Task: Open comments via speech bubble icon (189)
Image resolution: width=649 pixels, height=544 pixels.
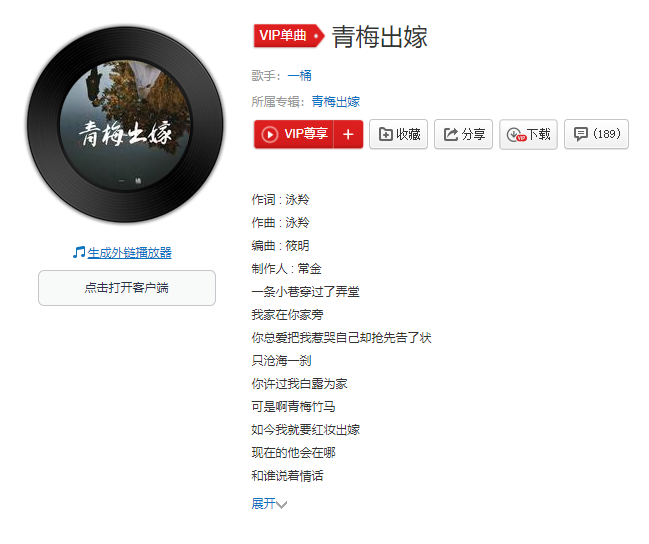Action: 580,134
